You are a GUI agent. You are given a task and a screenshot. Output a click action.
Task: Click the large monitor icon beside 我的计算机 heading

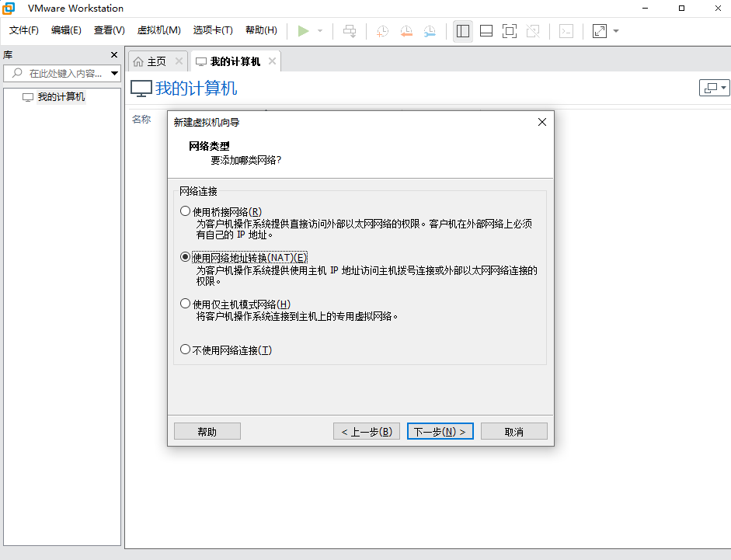tap(141, 88)
